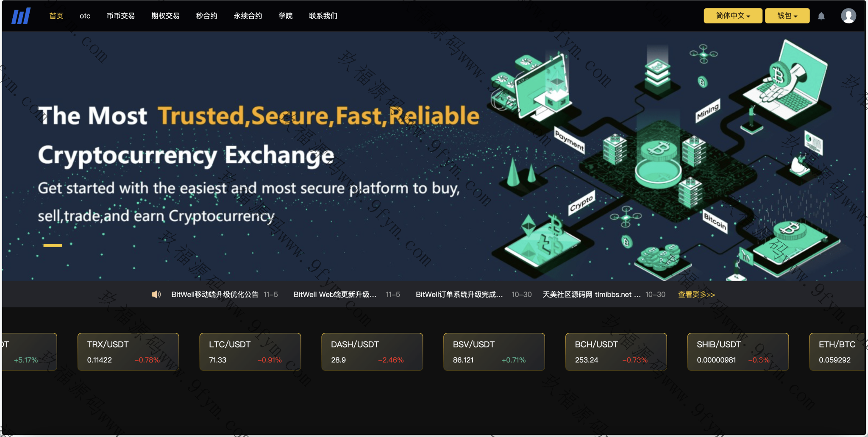Open the BitWell移动端升级优化公告 announcement

(215, 294)
